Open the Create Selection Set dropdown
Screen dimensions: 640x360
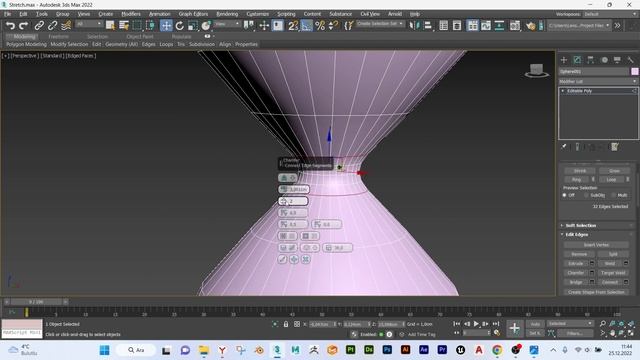tap(380, 24)
